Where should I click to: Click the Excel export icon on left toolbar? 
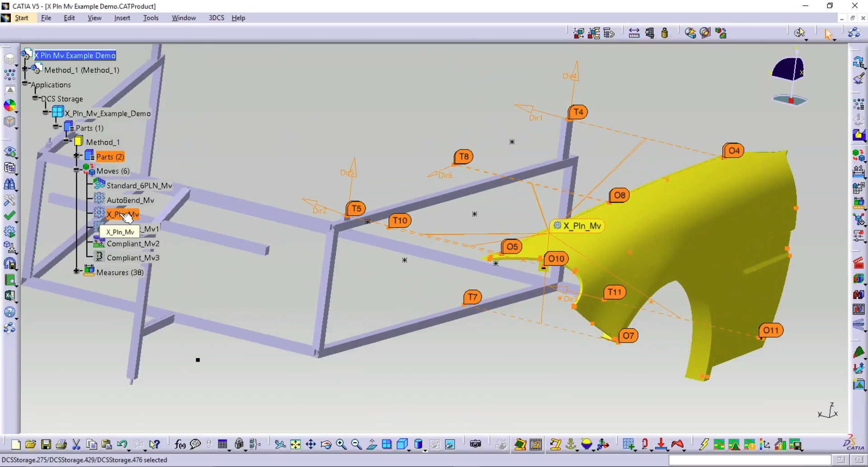point(9,295)
